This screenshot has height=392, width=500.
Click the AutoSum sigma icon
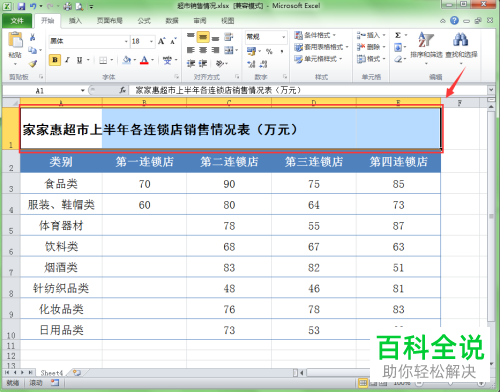398,35
